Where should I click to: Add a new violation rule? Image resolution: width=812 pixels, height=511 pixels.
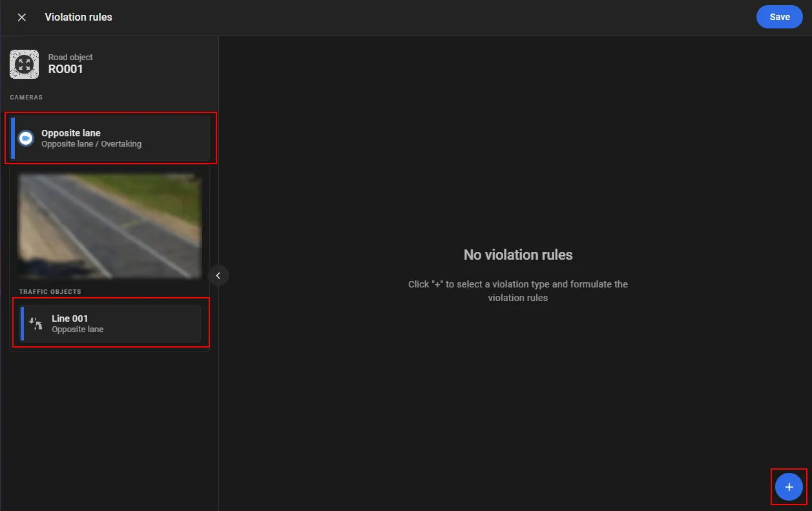click(789, 486)
